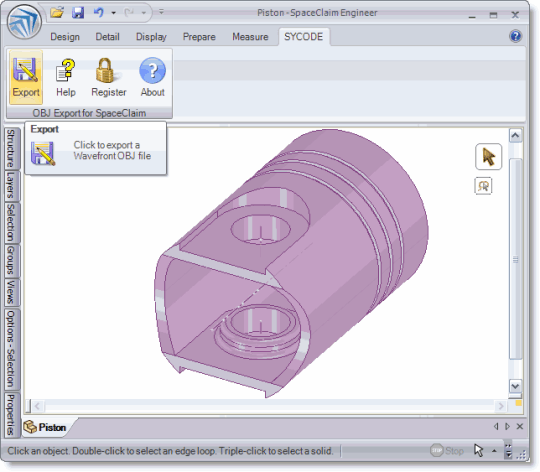Open the Customize Quick Access Toolbar dropdown
540x472 pixels.
(x=161, y=12)
